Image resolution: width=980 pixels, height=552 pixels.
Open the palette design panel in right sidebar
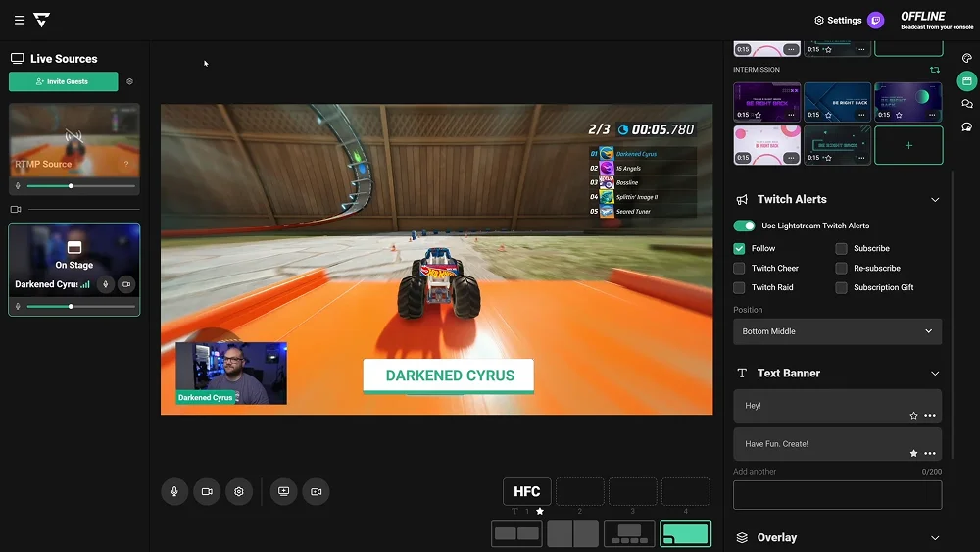966,58
